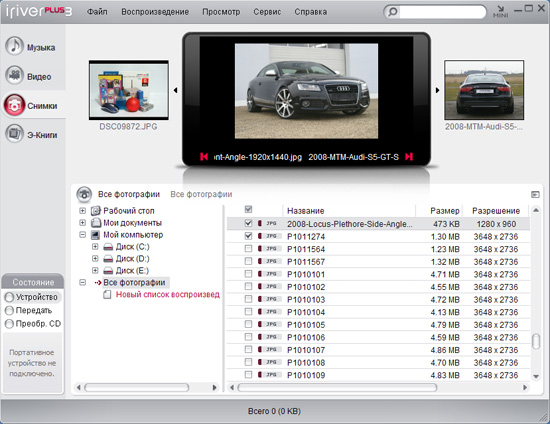
Task: Switch to Видео section icon
Action: (14, 75)
